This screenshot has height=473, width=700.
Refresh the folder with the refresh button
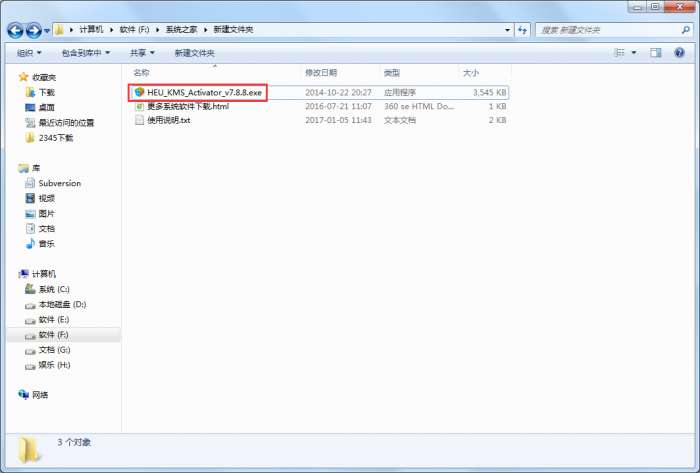tap(522, 30)
